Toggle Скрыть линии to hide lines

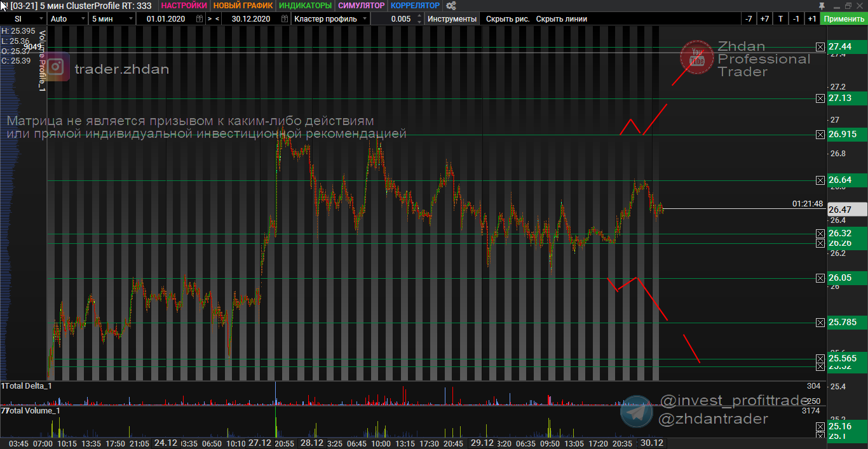click(x=561, y=19)
